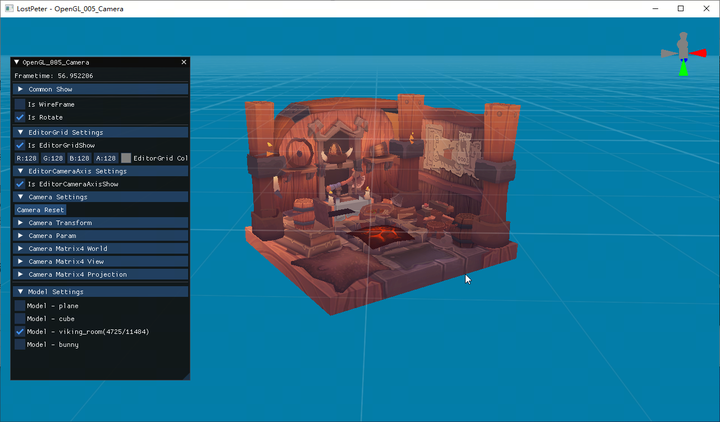This screenshot has height=422, width=720.
Task: Grab the panel resize grip corner
Action: click(x=186, y=376)
